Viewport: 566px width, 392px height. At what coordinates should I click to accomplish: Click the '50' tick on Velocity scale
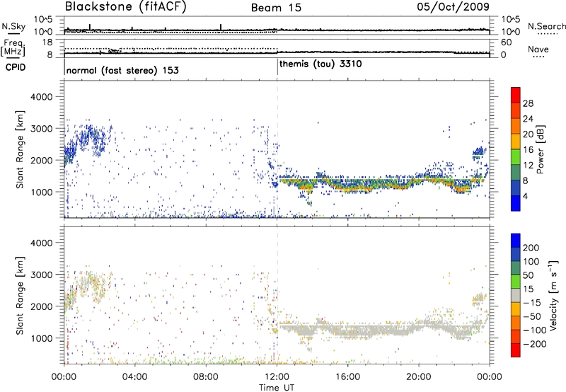coord(528,275)
